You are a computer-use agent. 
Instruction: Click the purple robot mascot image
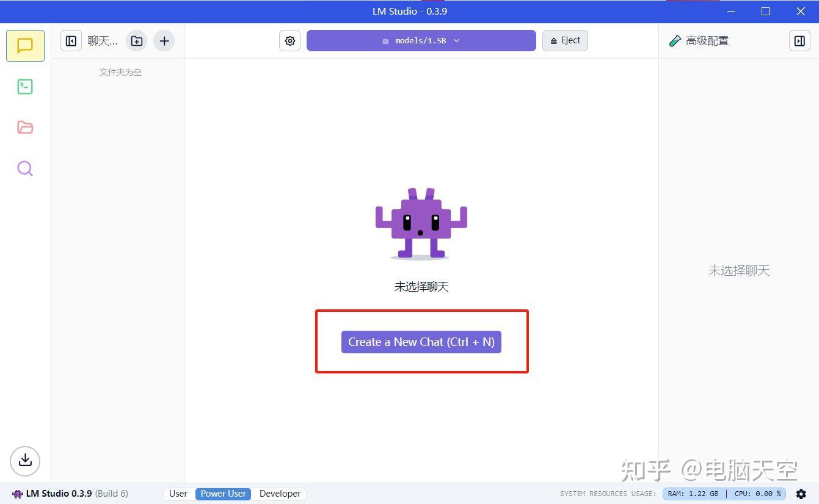pos(421,223)
